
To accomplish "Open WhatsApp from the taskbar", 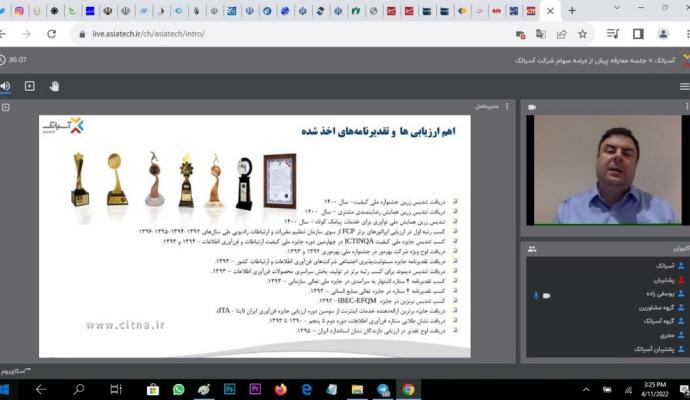I will (x=179, y=389).
